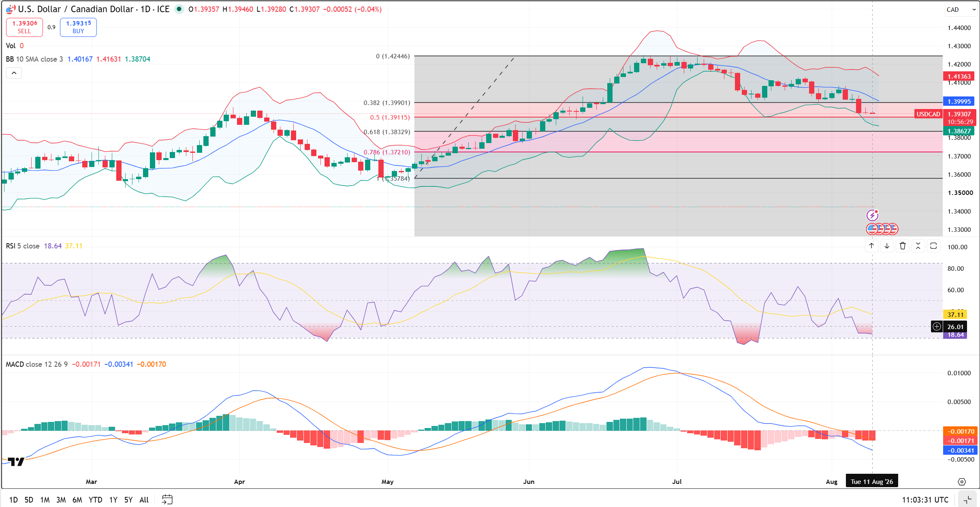This screenshot has height=507, width=980.
Task: Click the Fibonacci 0.382 (1.39901) level label
Action: [387, 103]
